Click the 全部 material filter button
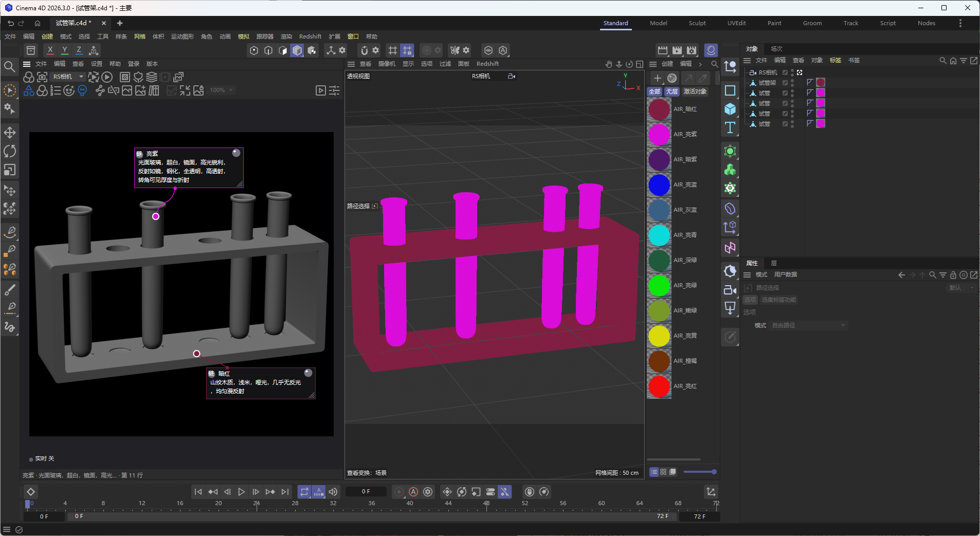Screen dimensions: 980x536 (655, 91)
